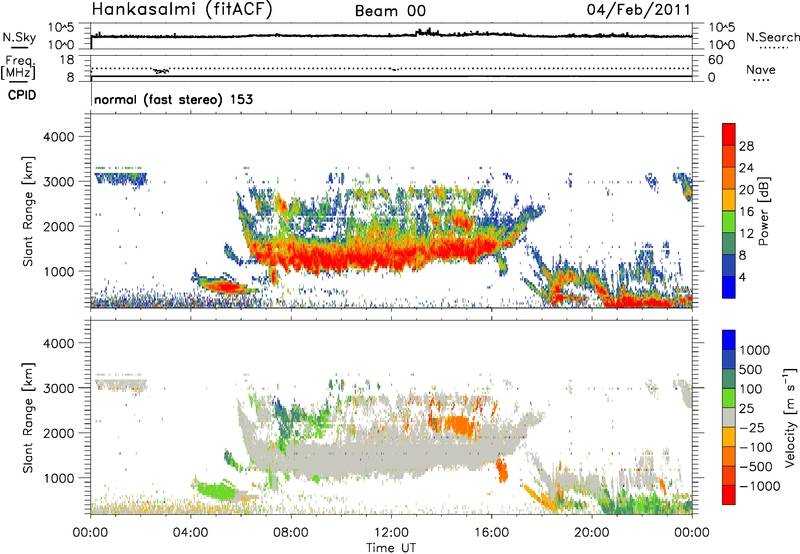Image resolution: width=800 pixels, height=554 pixels.
Task: Click the Slant Range label of velocity panel
Action: (x=28, y=417)
